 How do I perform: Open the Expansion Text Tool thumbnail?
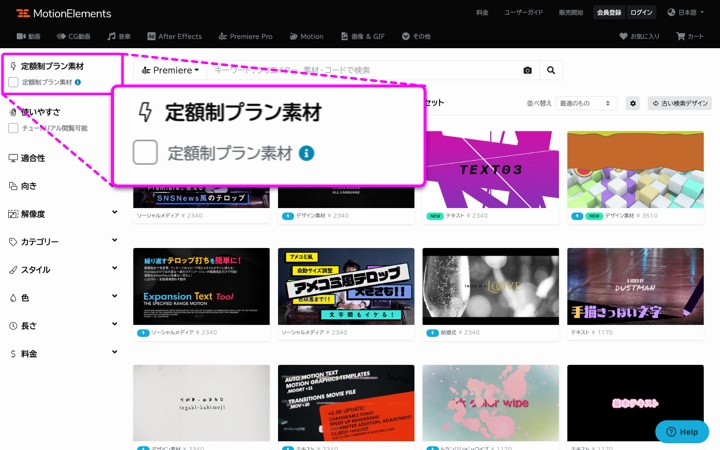(201, 287)
